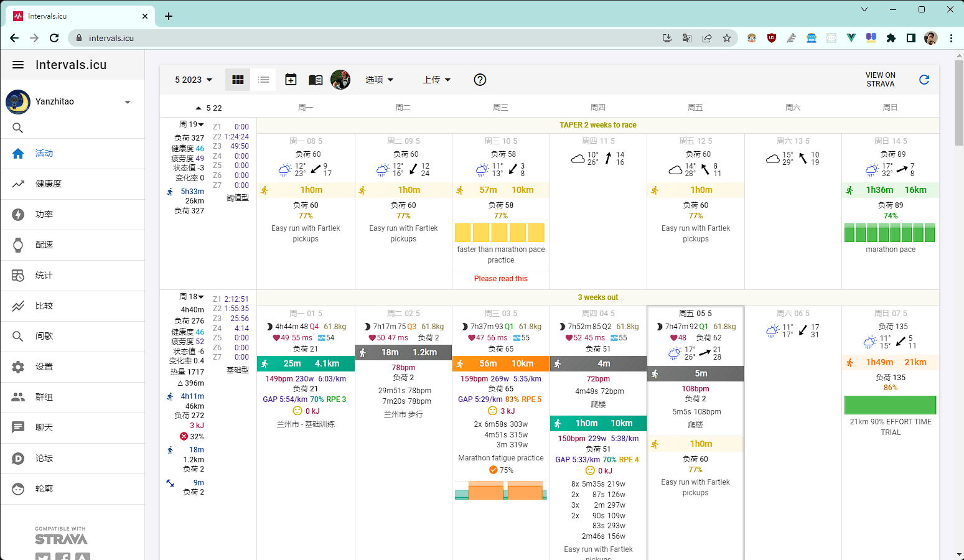964x560 pixels.
Task: Click the green bar of 21km effort trial
Action: [x=890, y=405]
